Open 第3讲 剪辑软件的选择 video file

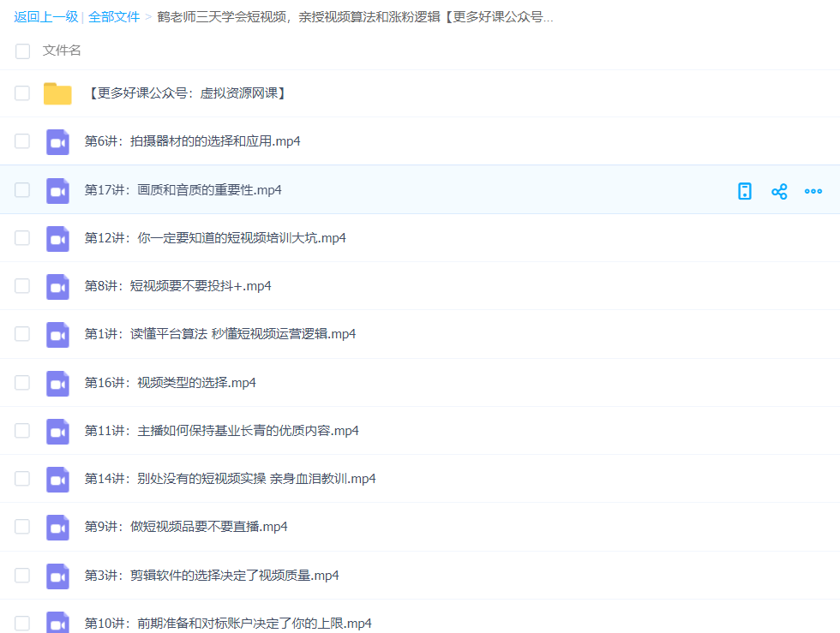212,576
